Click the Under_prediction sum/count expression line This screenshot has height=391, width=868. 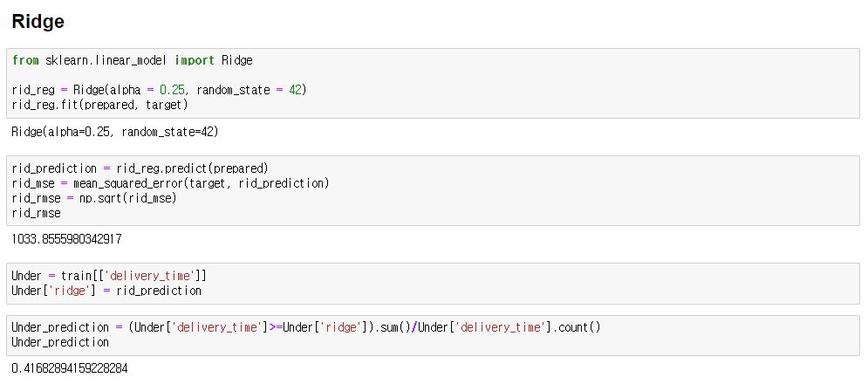point(306,327)
